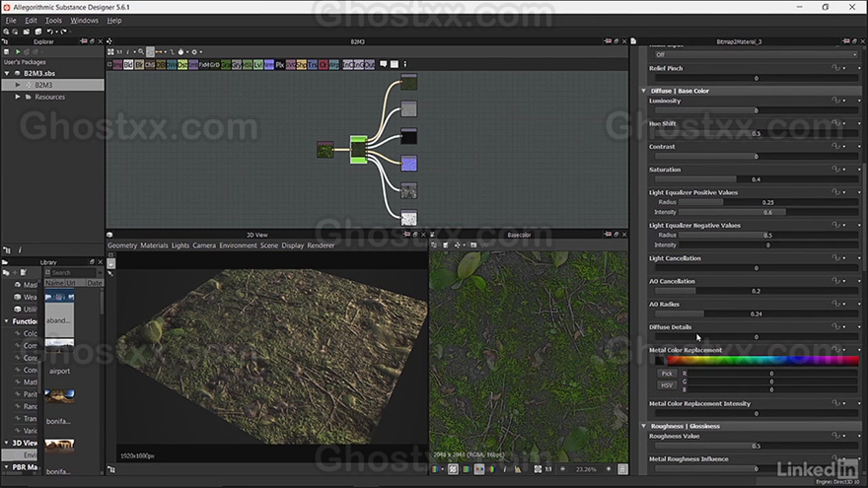The height and width of the screenshot is (488, 868).
Task: Sort library by Name column header
Action: point(55,283)
